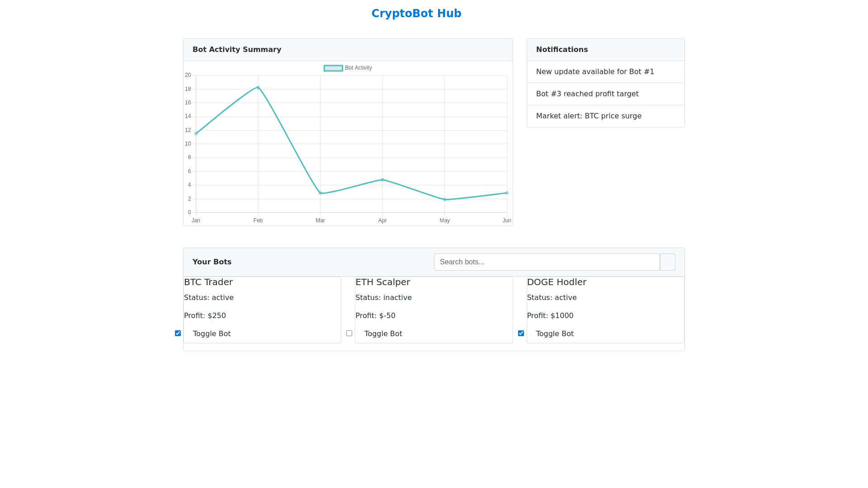Screen dimensions: 868x488
Task: Toggle the BTC Trader bot checkbox
Action: point(178,333)
